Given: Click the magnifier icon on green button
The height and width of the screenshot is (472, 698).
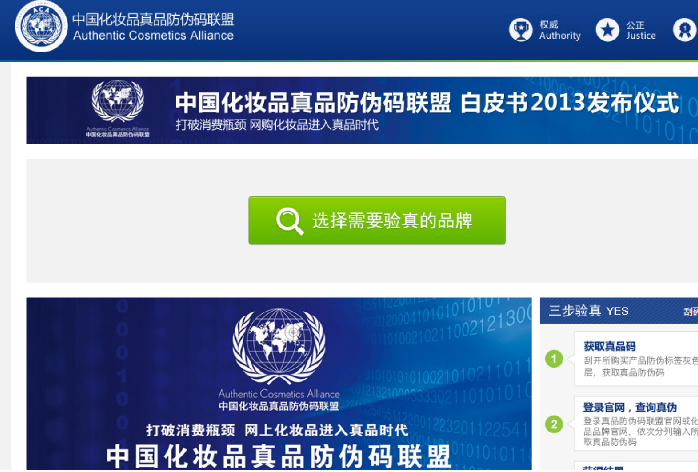Looking at the screenshot, I should click(x=290, y=221).
